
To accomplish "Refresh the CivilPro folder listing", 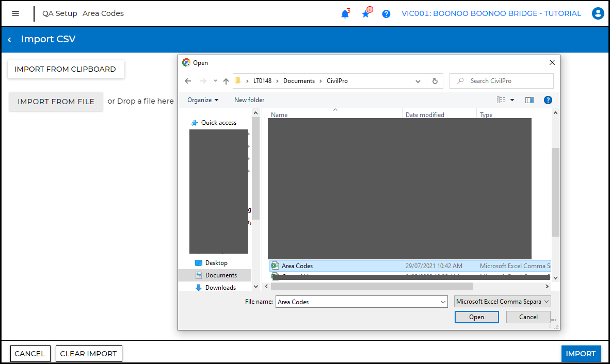I will (x=435, y=81).
